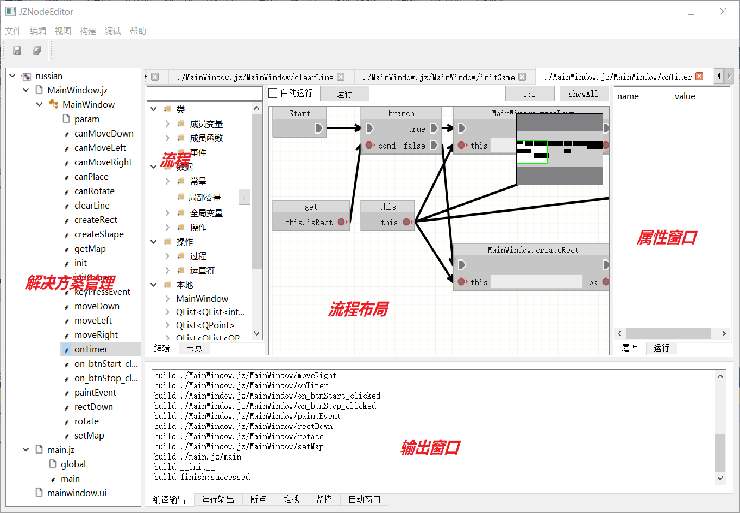The height and width of the screenshot is (513, 740).
Task: Click the Start node's output flow port
Action: [x=319, y=128]
